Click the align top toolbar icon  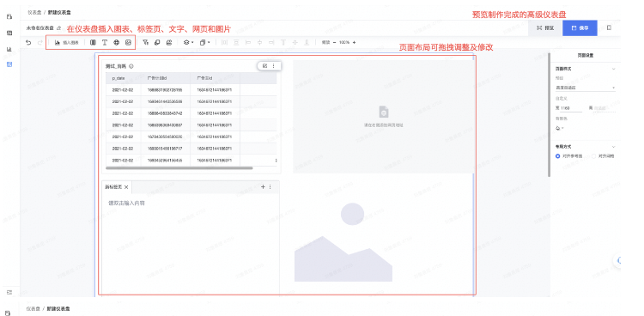(283, 42)
